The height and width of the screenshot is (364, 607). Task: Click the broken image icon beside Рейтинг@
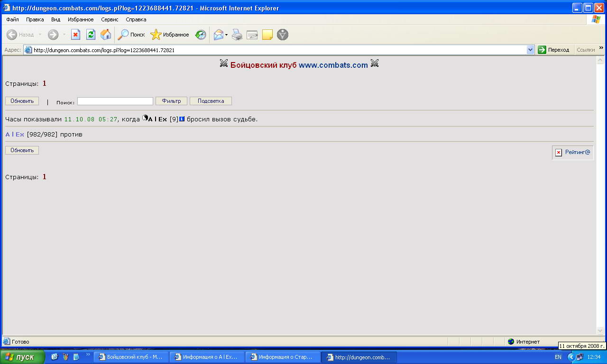pos(559,152)
